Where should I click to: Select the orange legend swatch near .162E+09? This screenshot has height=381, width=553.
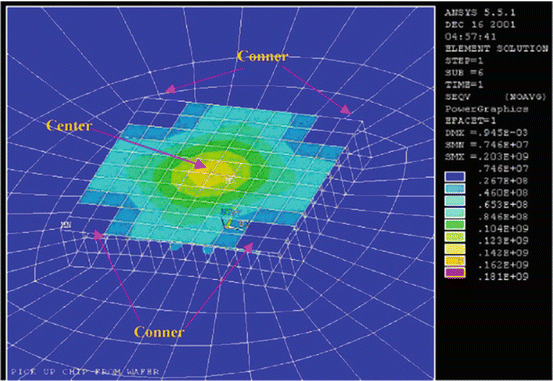455,261
